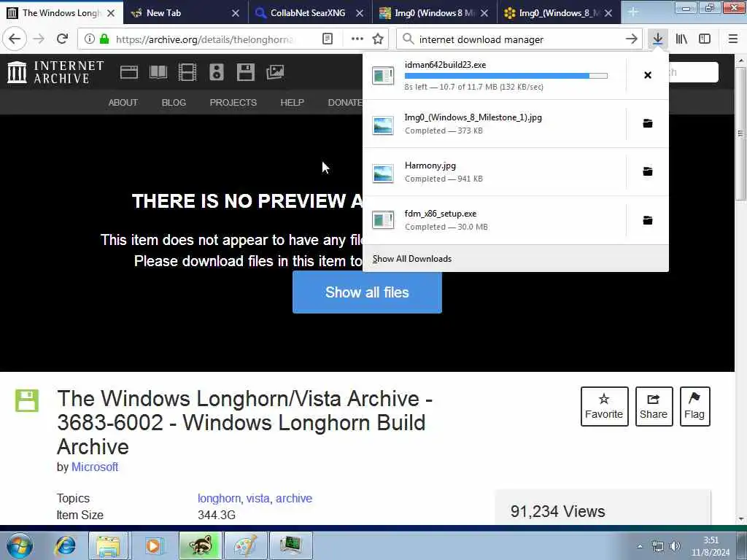This screenshot has width=747, height=560.
Task: Open containing folder for fdm_x86_setup.exe
Action: (x=648, y=220)
